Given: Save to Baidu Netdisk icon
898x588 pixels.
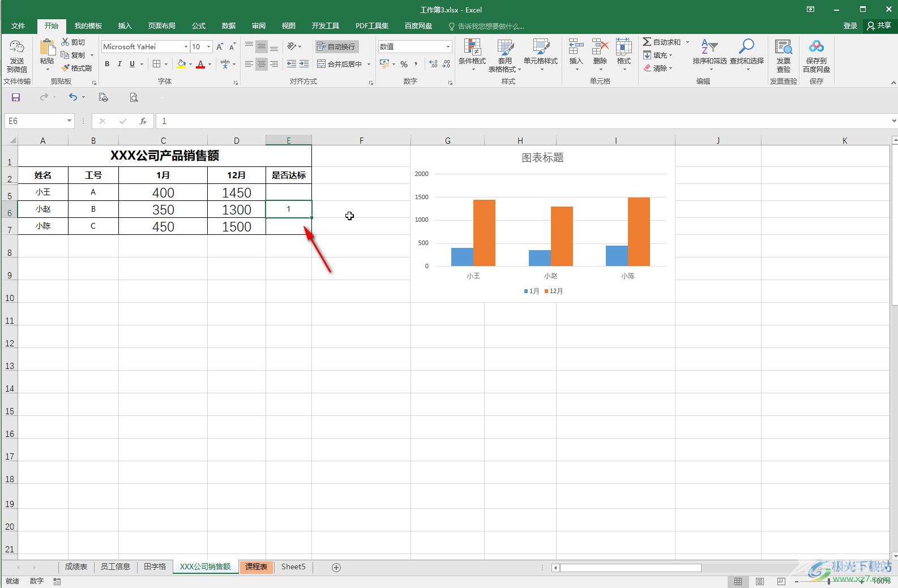Looking at the screenshot, I should tap(816, 47).
